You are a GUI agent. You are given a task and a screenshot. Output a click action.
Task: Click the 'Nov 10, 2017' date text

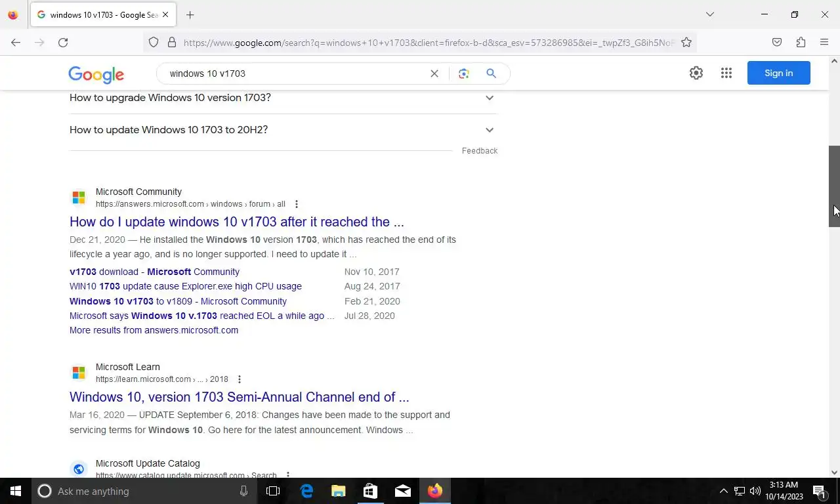(371, 272)
